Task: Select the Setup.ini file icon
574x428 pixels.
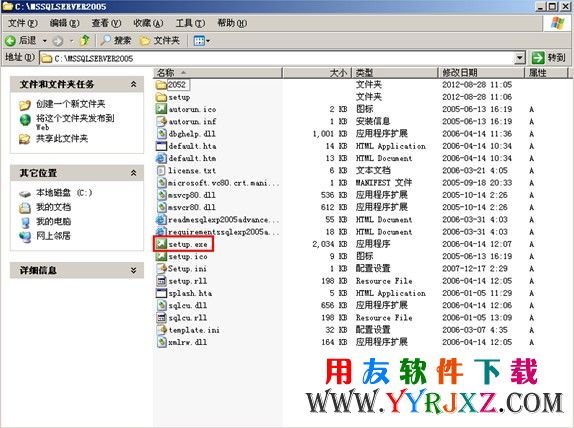Action: pos(161,268)
